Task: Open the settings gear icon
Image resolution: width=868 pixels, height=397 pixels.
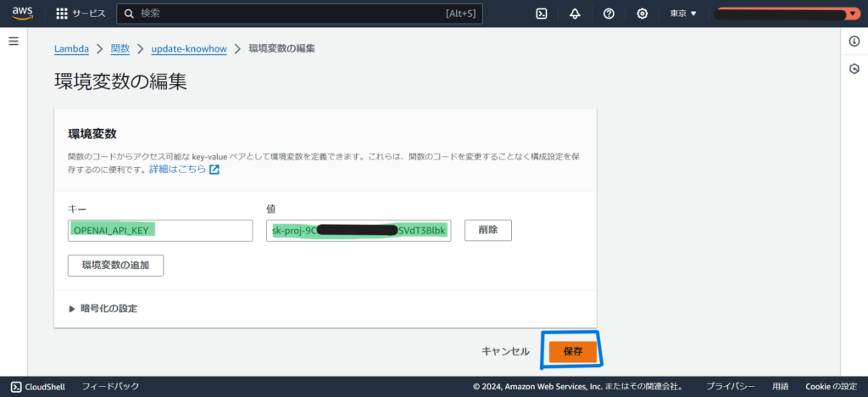Action: (x=642, y=14)
